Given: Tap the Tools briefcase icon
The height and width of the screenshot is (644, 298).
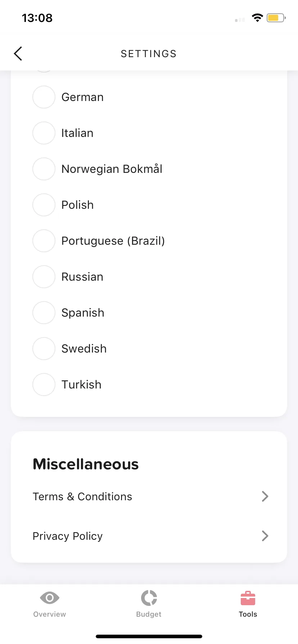Looking at the screenshot, I should pos(248,598).
